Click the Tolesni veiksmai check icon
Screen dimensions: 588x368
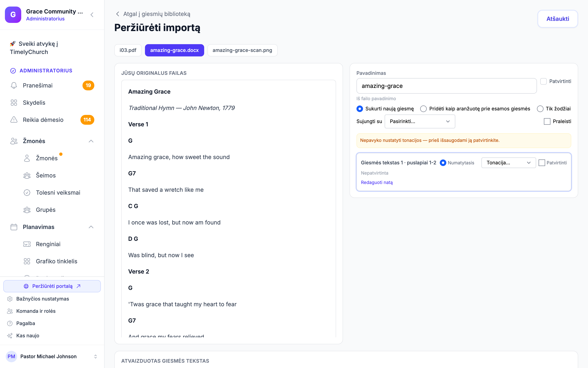point(27,193)
